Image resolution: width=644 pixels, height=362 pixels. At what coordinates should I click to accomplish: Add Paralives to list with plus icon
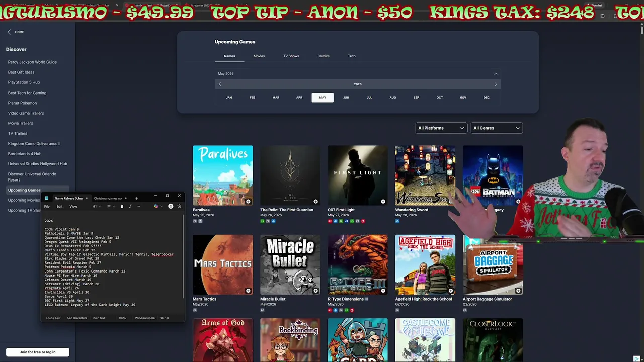(248, 202)
